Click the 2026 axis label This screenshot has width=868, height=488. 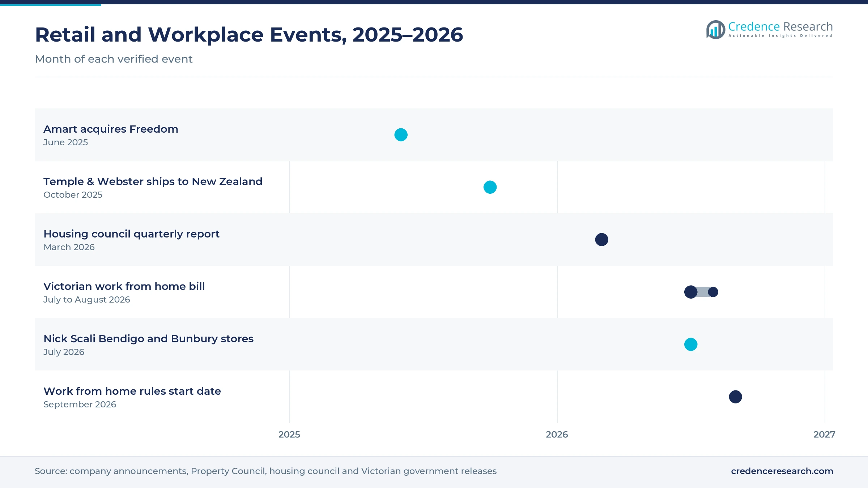pyautogui.click(x=557, y=435)
